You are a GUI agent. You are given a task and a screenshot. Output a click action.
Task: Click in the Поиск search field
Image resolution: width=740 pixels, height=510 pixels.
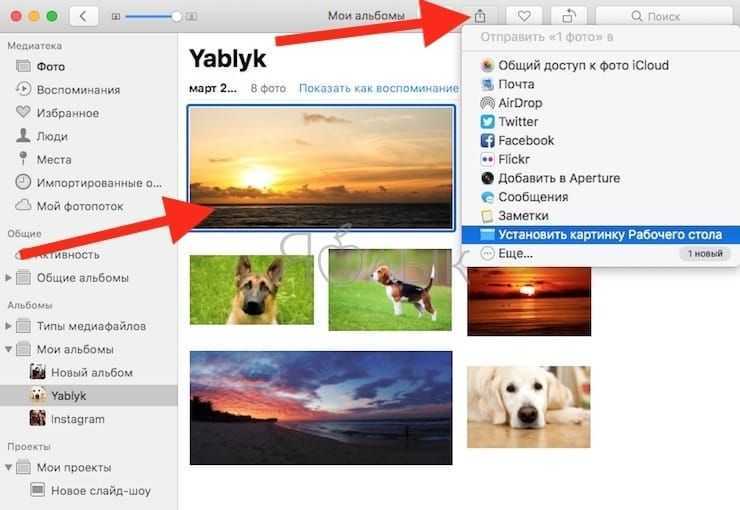tap(664, 17)
